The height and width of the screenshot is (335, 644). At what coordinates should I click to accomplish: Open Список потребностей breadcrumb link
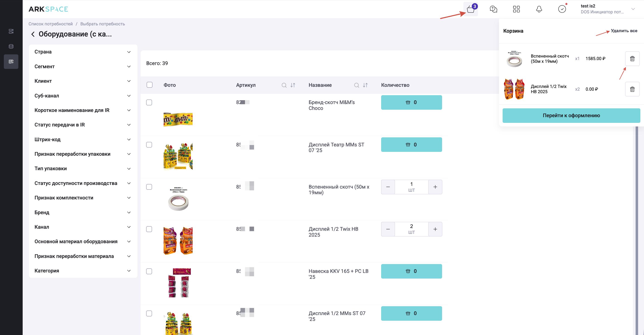click(x=51, y=24)
